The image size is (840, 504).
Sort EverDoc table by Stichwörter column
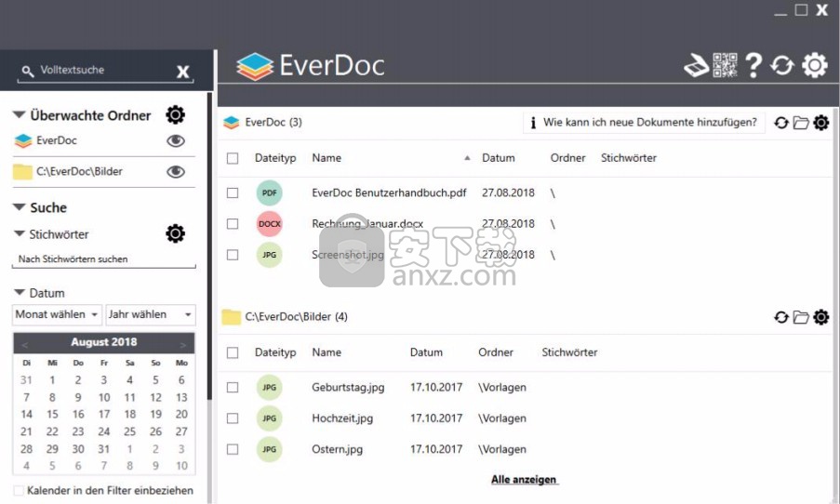629,158
